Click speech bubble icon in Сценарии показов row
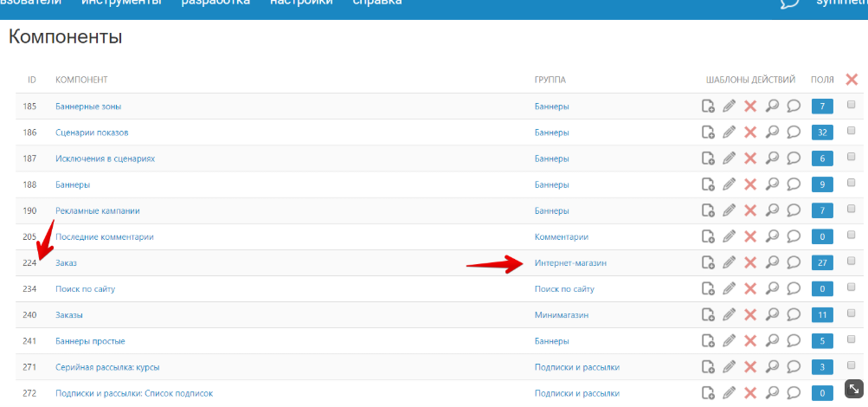The height and width of the screenshot is (407, 868). click(794, 132)
